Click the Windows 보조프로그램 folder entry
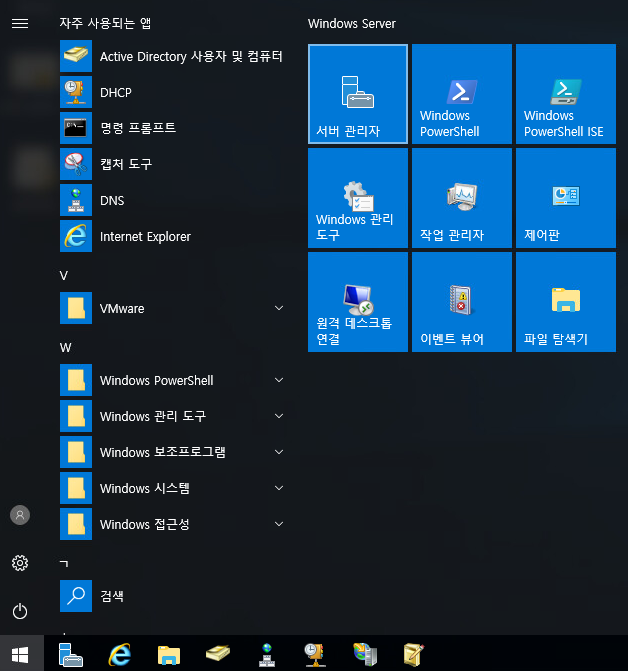Image resolution: width=628 pixels, height=671 pixels. click(173, 452)
